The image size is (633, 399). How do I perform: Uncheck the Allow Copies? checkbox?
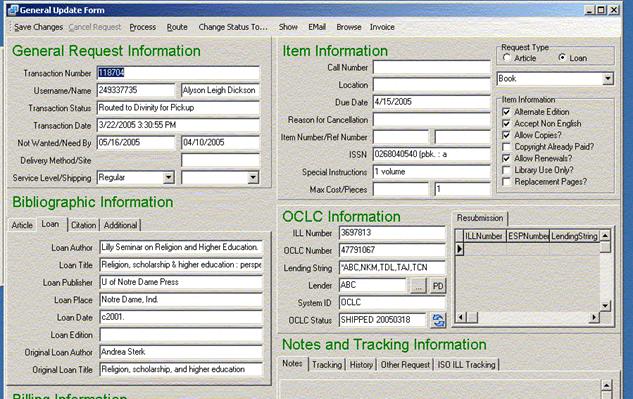[x=506, y=135]
